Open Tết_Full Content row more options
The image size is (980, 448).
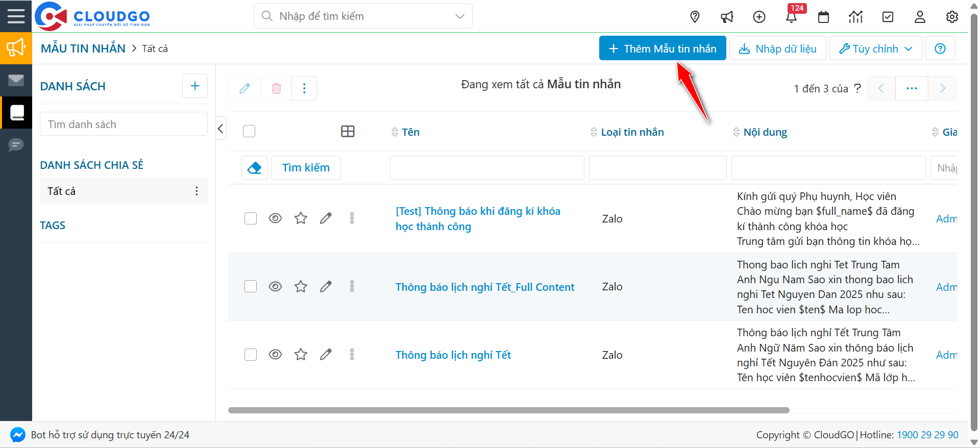pos(352,286)
